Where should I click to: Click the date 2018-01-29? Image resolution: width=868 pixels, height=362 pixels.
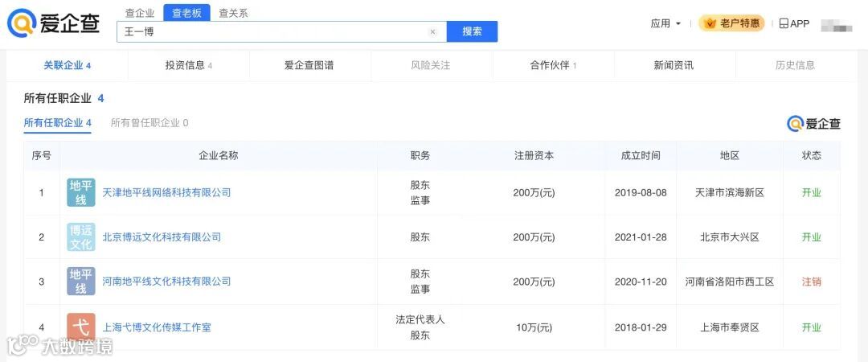click(641, 327)
